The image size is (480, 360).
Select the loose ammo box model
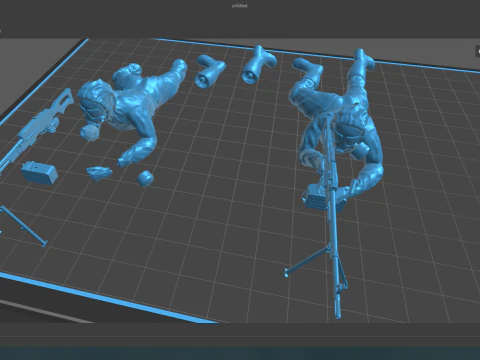[39, 172]
